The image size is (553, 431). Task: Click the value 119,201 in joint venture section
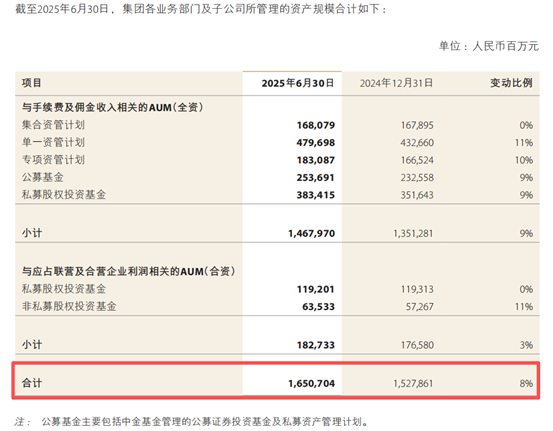(316, 289)
